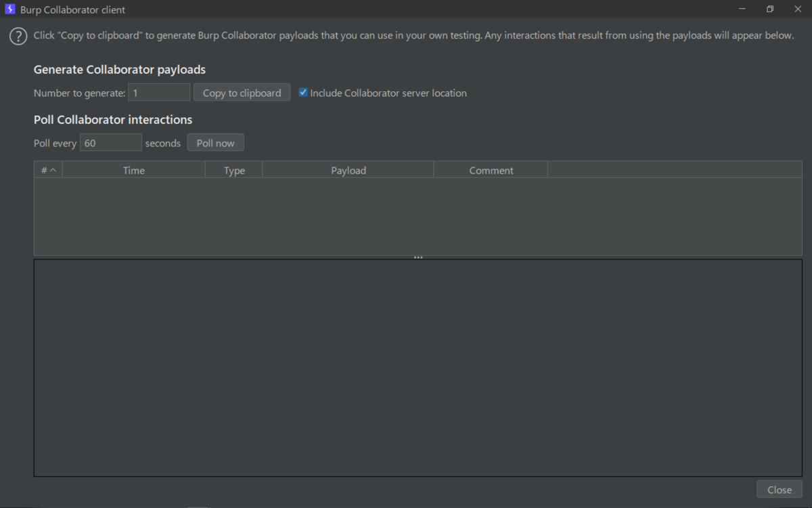Image resolution: width=812 pixels, height=508 pixels.
Task: Sort interactions by Payload column
Action: tap(348, 170)
